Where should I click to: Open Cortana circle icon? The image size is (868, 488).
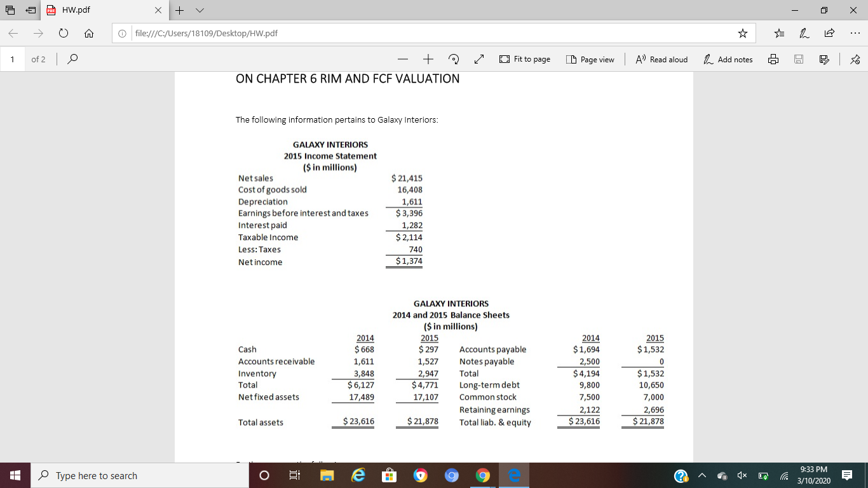[x=264, y=475]
